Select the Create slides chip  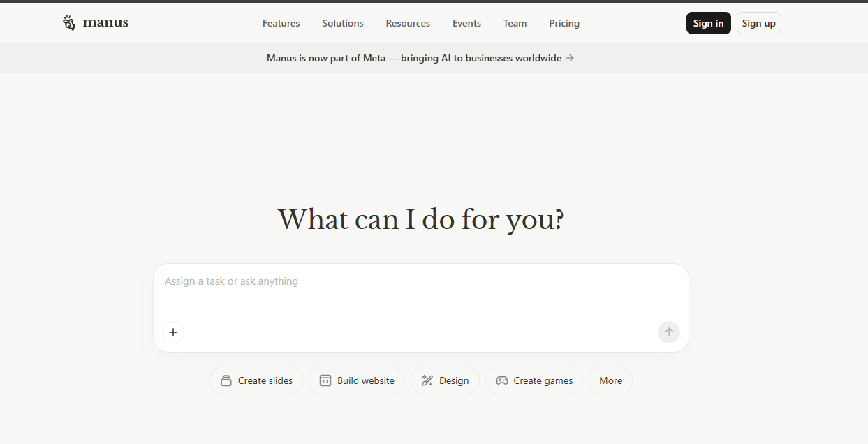(x=256, y=380)
